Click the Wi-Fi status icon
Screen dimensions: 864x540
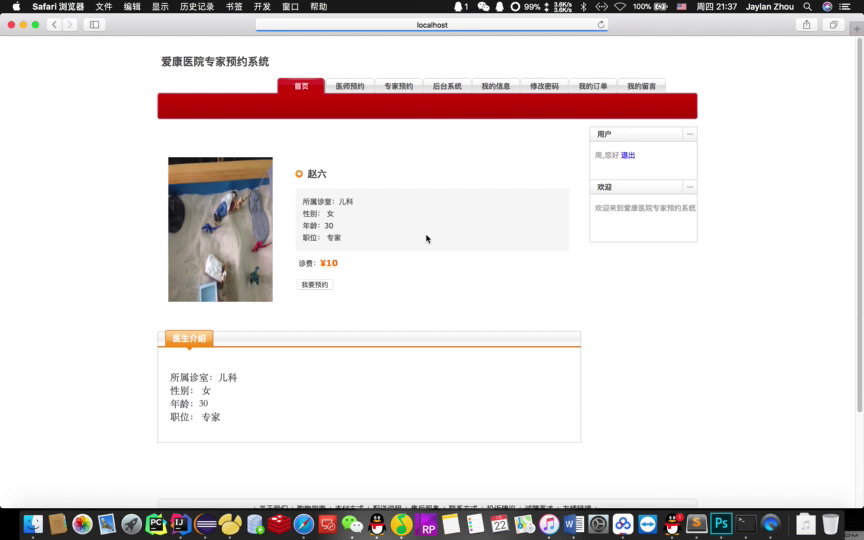[620, 7]
